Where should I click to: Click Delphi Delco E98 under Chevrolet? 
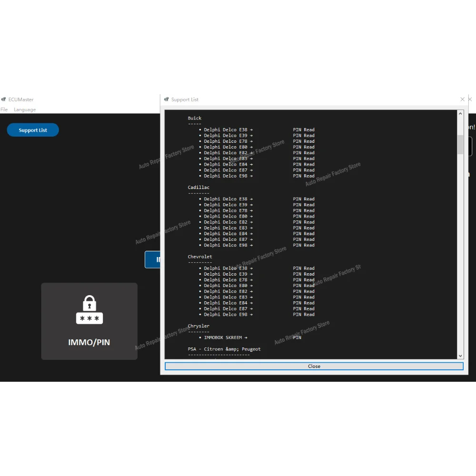tap(226, 314)
